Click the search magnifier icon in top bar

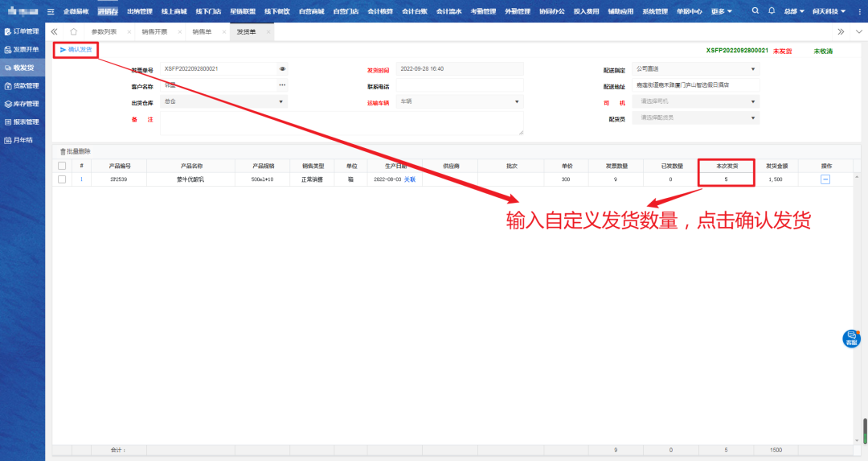pyautogui.click(x=755, y=11)
